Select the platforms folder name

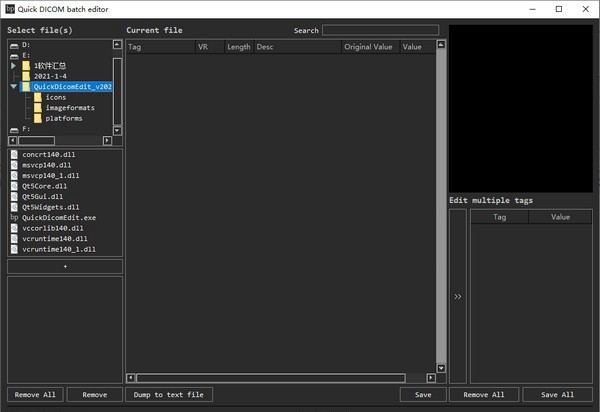(64, 118)
